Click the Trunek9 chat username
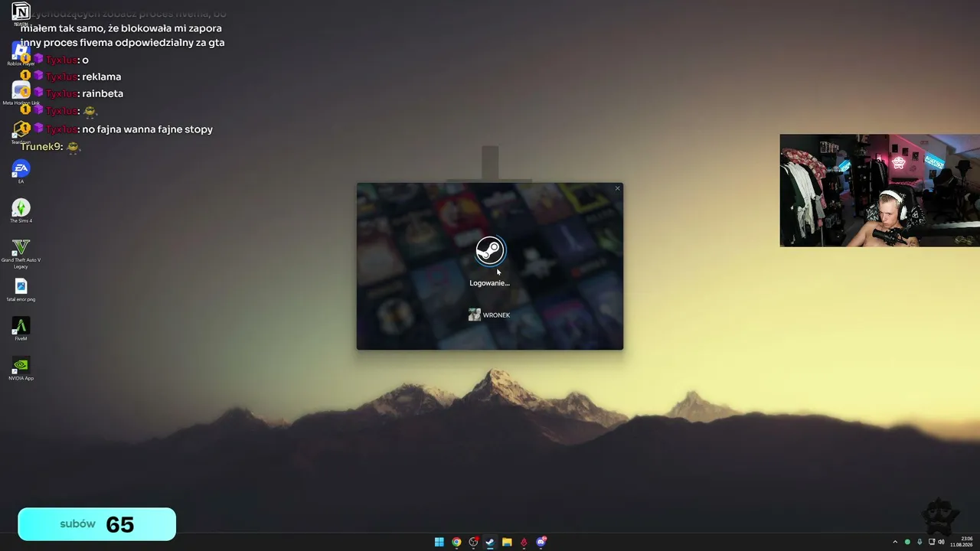This screenshot has height=551, width=980. pos(41,146)
